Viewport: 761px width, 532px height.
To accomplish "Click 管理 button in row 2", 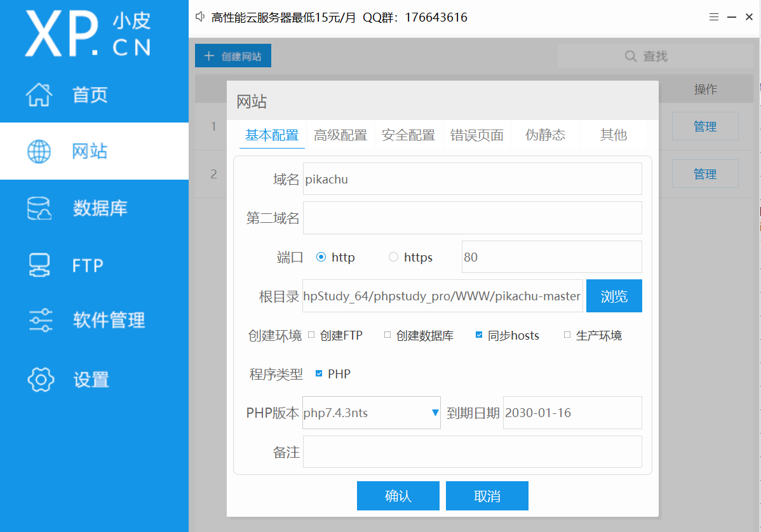I will (705, 173).
